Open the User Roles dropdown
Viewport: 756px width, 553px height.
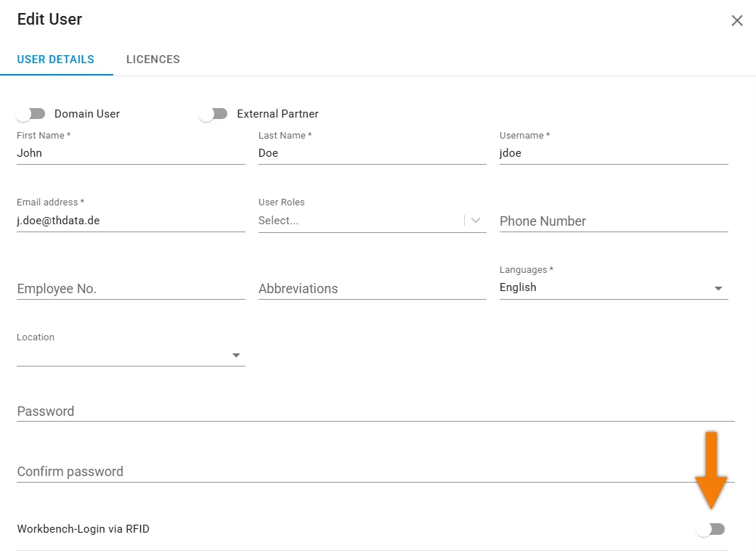tap(373, 221)
